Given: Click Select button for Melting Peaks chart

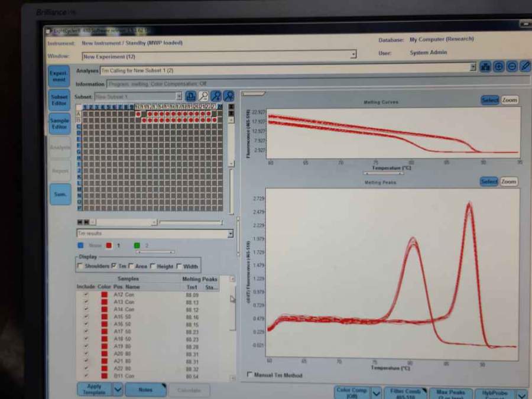Looking at the screenshot, I should [489, 181].
